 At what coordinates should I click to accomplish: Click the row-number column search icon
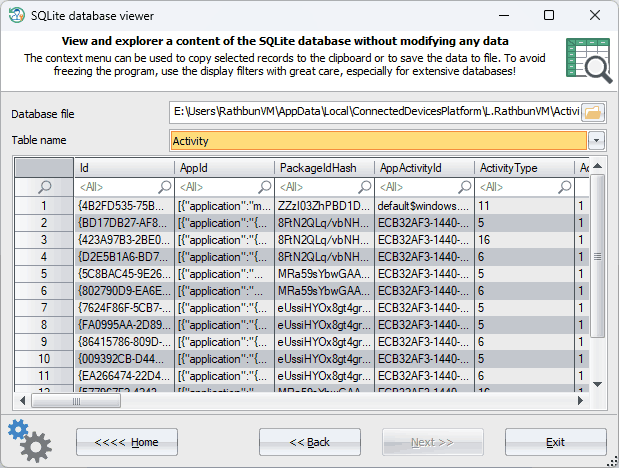pos(44,187)
